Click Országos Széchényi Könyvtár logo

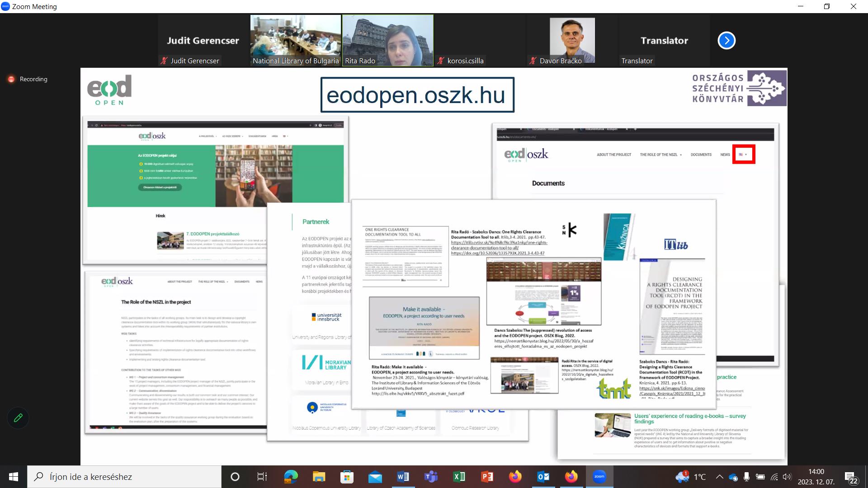click(x=739, y=88)
